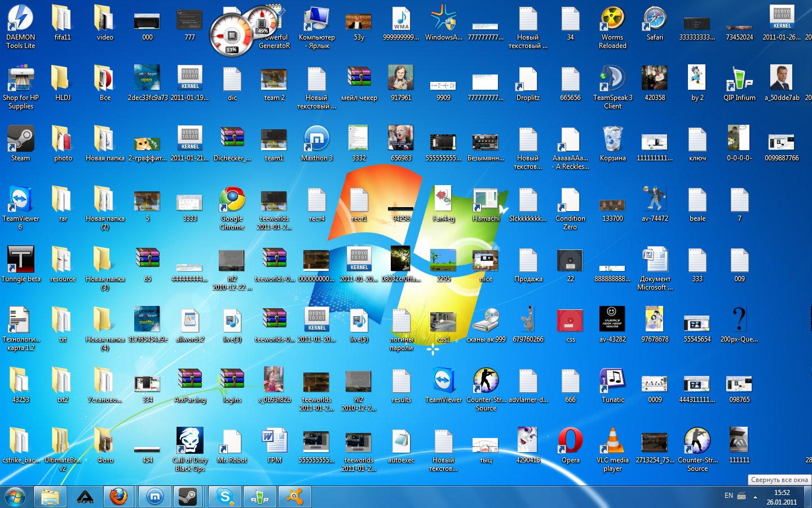Viewport: 812px width, 508px height.
Task: Switch to Maxthon taskbar button
Action: 155,497
